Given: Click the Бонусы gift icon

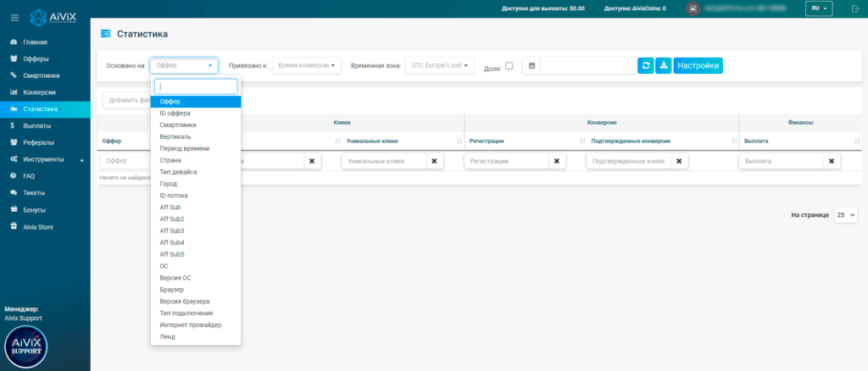Looking at the screenshot, I should pos(14,210).
